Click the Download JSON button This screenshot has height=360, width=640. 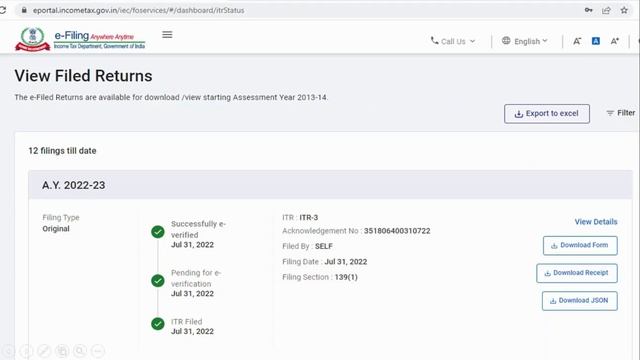580,301
